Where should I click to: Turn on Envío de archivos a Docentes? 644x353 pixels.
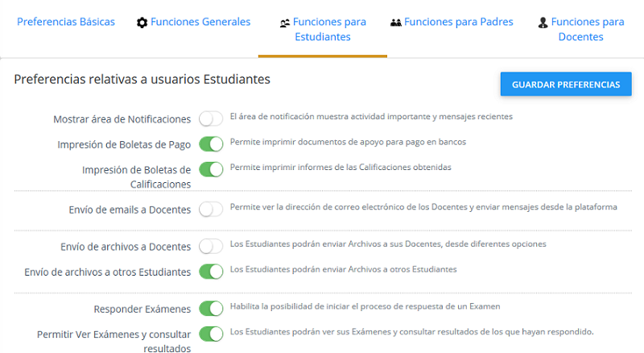tap(211, 246)
